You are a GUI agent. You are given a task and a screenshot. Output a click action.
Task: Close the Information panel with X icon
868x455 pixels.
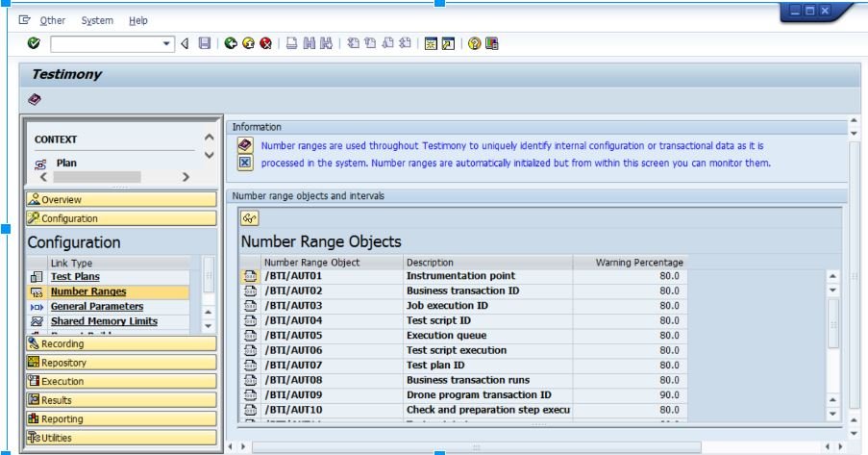coord(245,163)
